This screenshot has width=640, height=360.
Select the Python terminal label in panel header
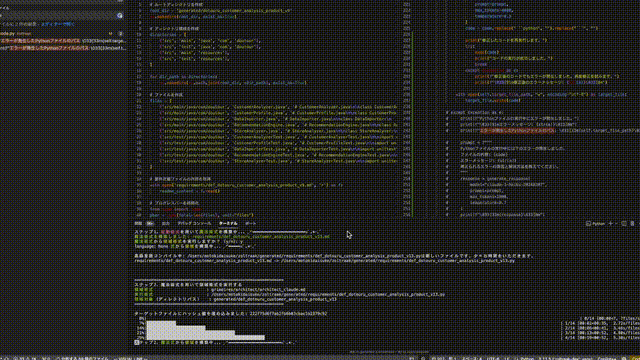(595, 223)
